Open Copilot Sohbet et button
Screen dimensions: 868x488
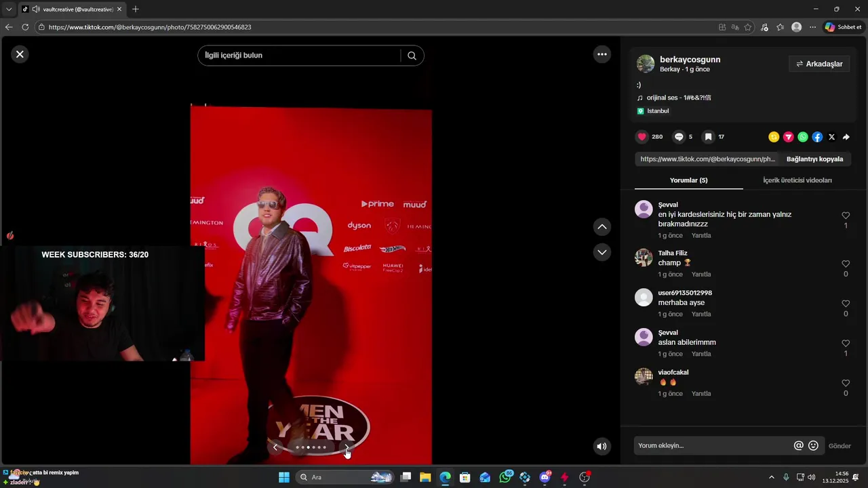[843, 27]
